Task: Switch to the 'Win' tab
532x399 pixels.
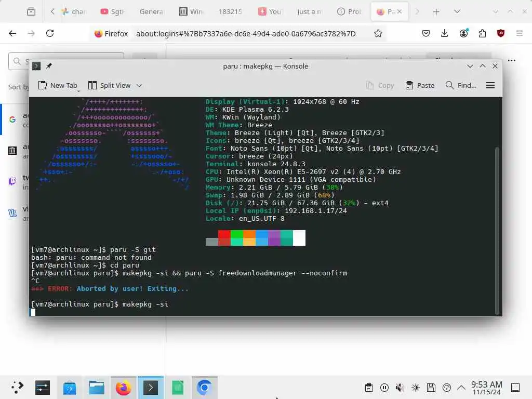Action: coord(191,11)
